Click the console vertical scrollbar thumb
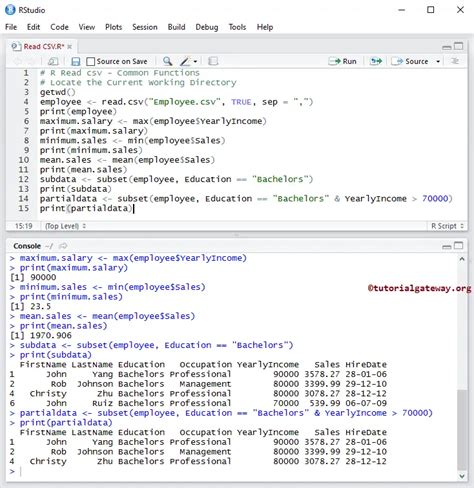The width and height of the screenshot is (474, 488). point(462,429)
